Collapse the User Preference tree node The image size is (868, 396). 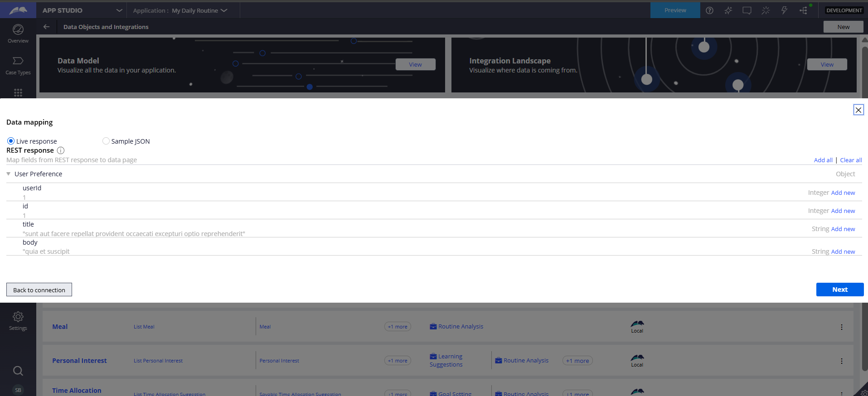pos(9,174)
